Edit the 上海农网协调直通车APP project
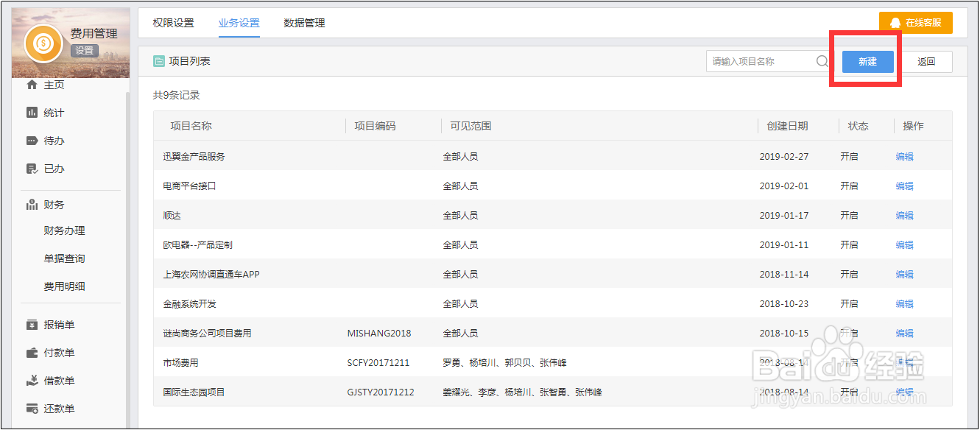The width and height of the screenshot is (980, 430). [904, 275]
